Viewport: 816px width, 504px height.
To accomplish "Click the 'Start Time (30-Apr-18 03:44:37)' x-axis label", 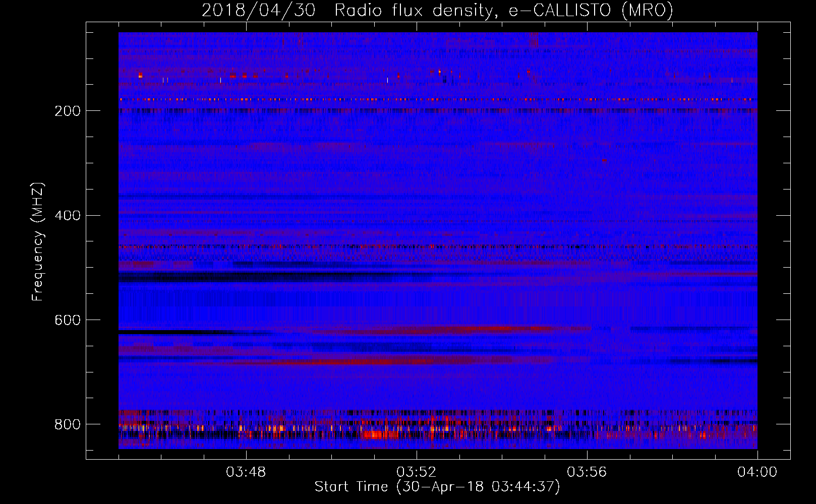I will point(437,487).
